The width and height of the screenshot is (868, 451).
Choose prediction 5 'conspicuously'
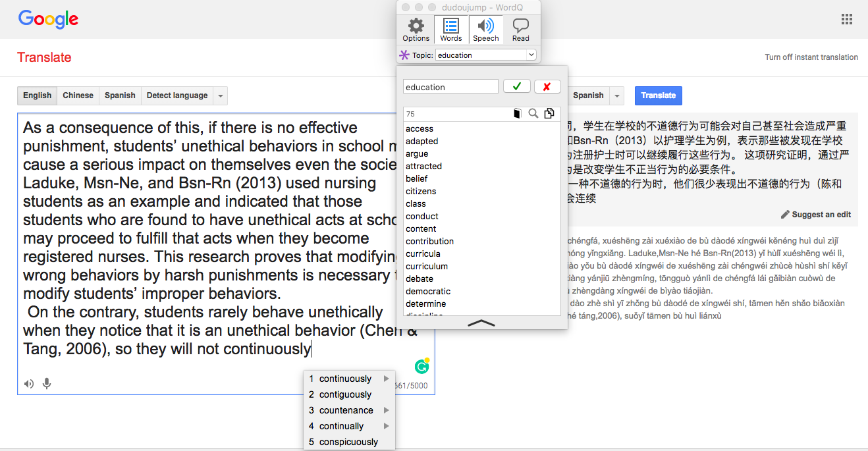[348, 442]
